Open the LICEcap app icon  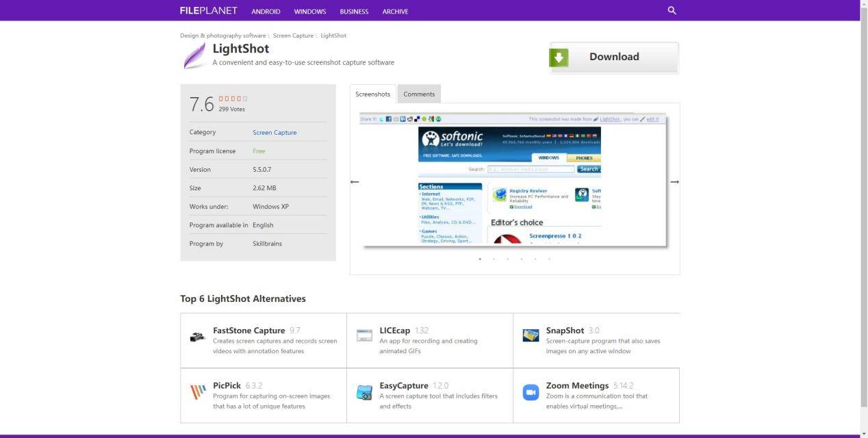(364, 335)
